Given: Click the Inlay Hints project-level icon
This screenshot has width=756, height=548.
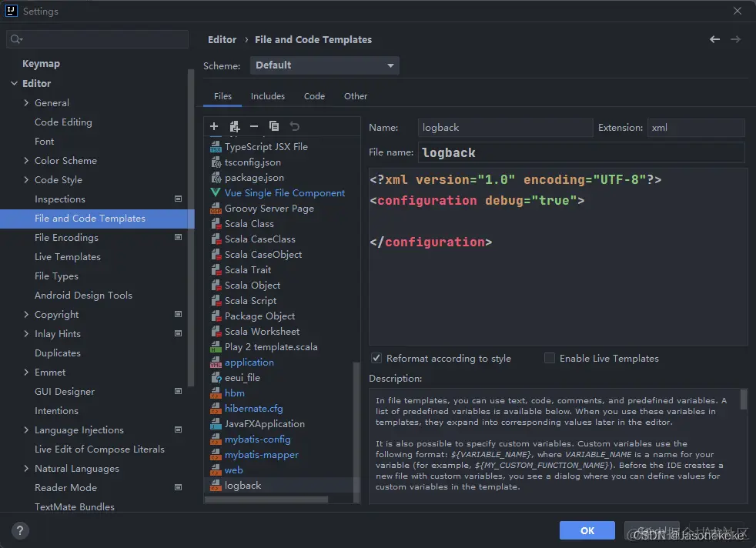Looking at the screenshot, I should (178, 333).
